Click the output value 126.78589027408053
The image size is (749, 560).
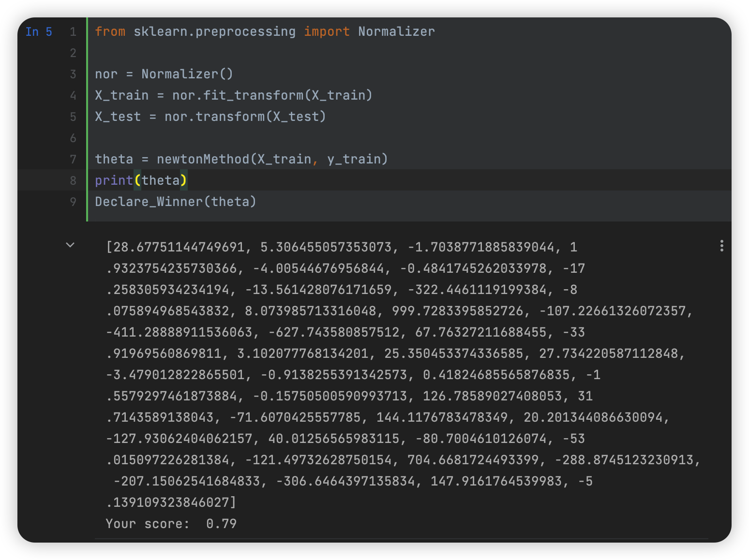click(493, 396)
